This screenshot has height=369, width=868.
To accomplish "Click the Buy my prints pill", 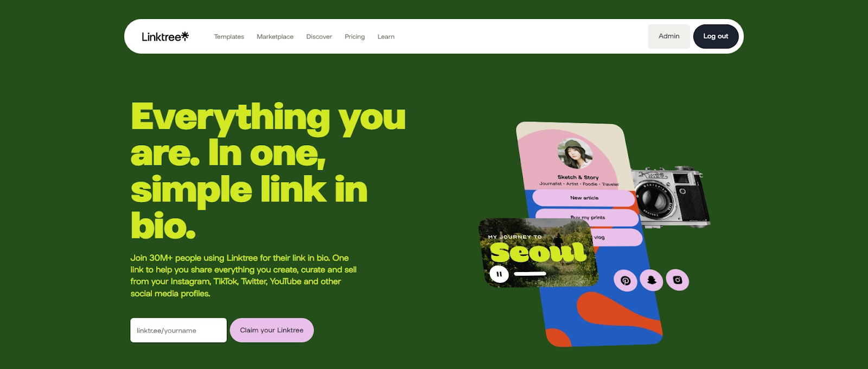I will pyautogui.click(x=588, y=217).
